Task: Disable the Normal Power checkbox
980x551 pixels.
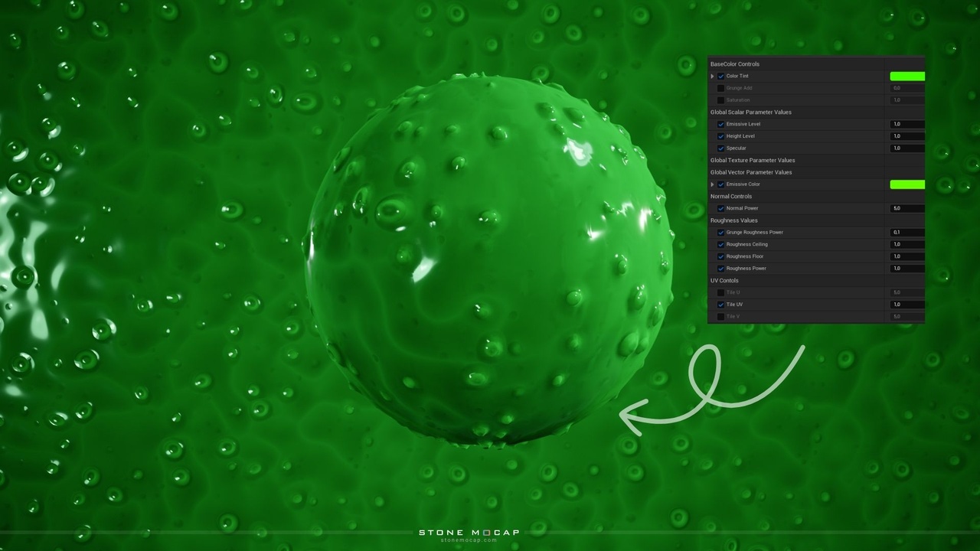Action: pos(720,208)
